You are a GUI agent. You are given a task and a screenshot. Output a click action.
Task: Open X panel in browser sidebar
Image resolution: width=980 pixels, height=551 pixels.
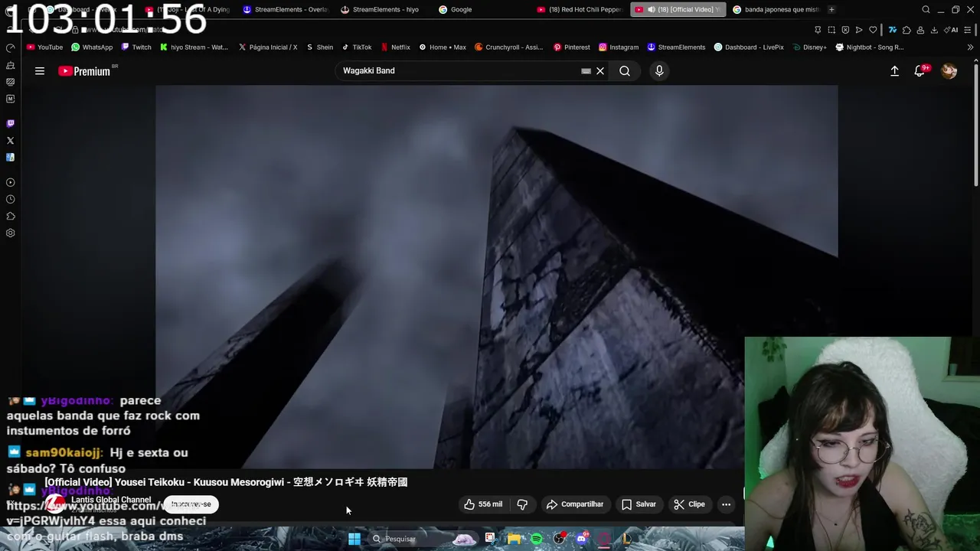coord(10,141)
